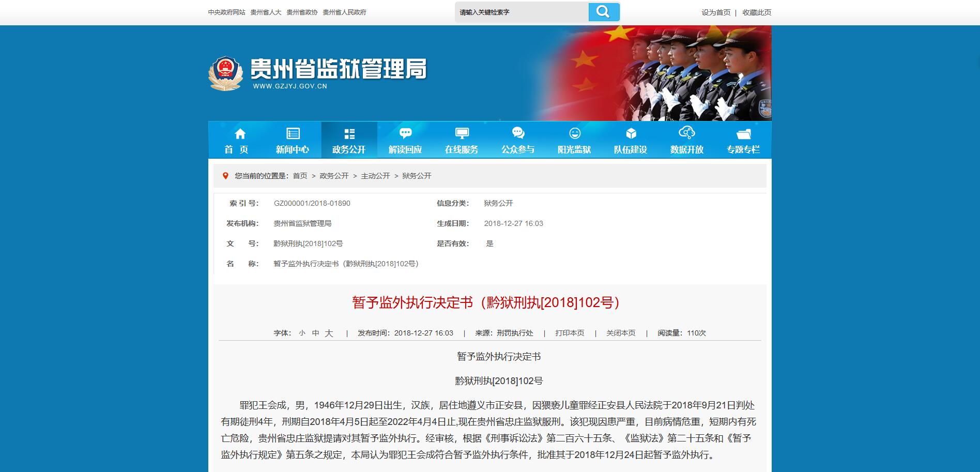
Task: Click the police badge site logo
Action: click(225, 73)
